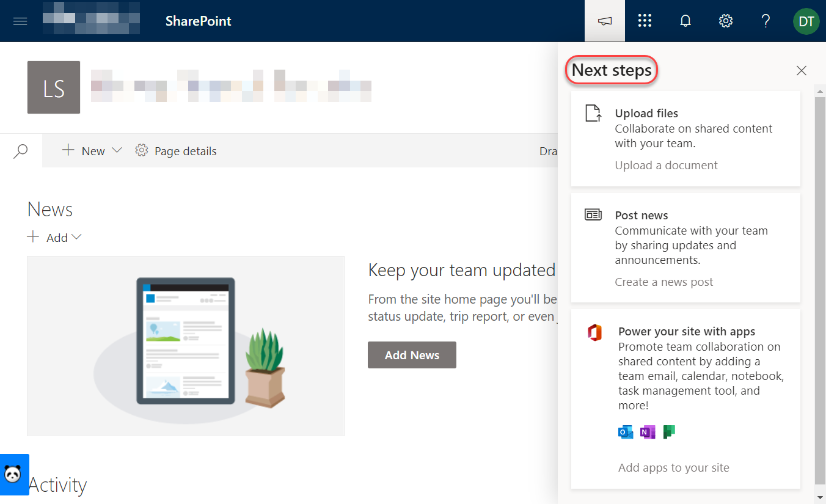Click the plus icon beside Add

point(34,237)
